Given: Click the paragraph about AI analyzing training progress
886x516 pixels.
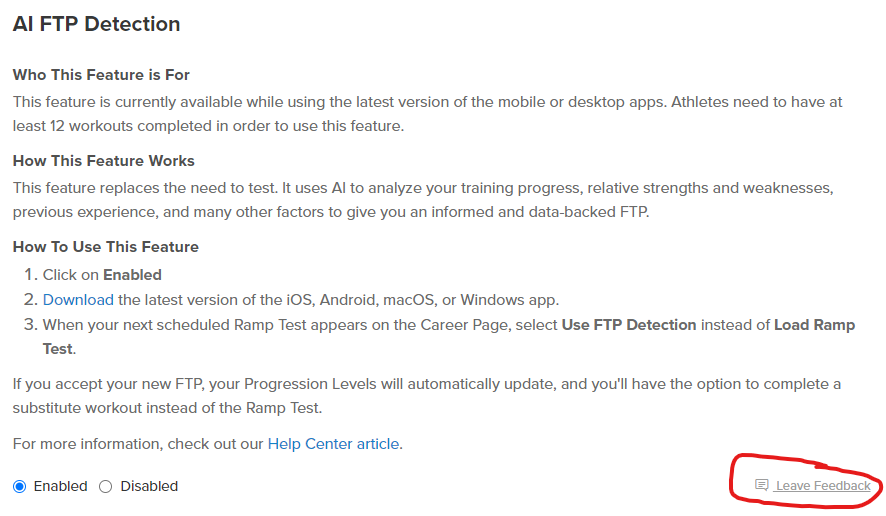Looking at the screenshot, I should point(423,200).
